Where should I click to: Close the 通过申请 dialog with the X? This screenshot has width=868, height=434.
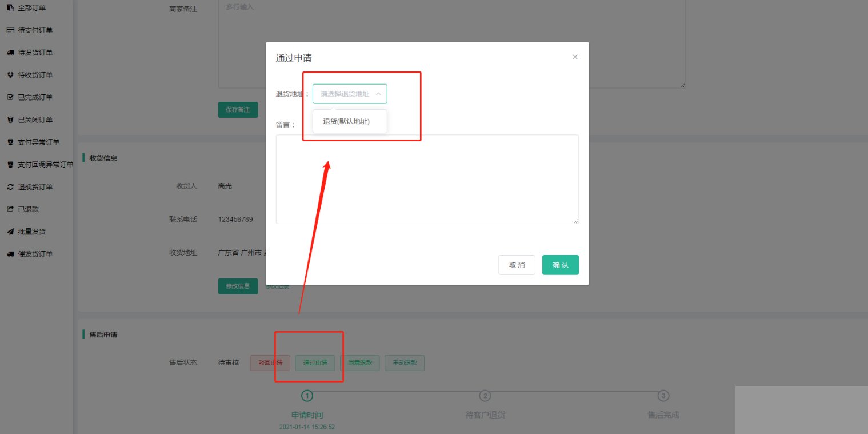point(575,57)
